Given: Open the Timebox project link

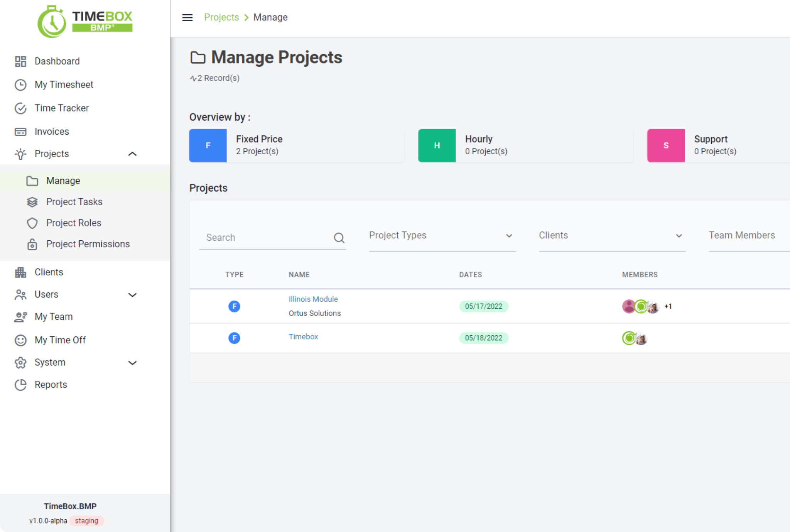Looking at the screenshot, I should [x=304, y=337].
